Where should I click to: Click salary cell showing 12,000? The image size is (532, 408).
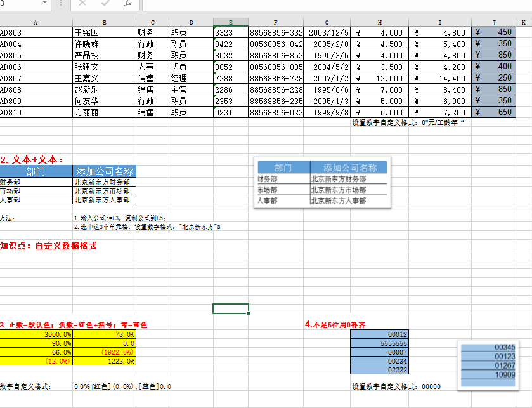[380, 79]
